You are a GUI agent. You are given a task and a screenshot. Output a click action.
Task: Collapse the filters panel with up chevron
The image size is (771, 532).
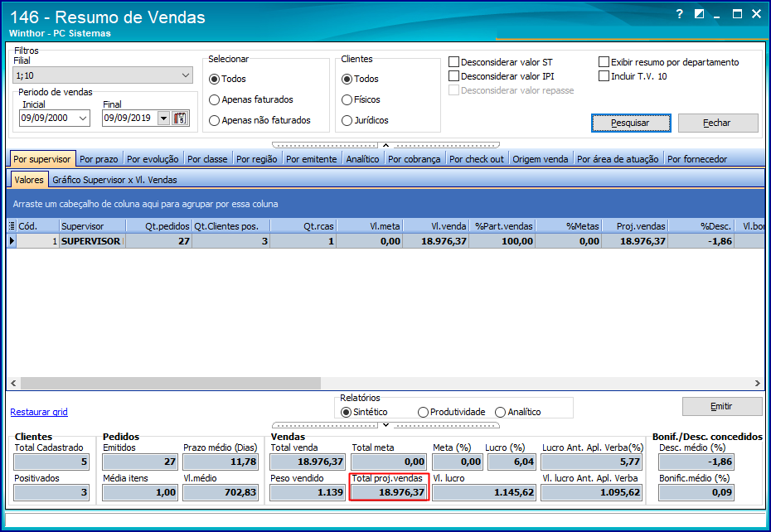point(386,145)
